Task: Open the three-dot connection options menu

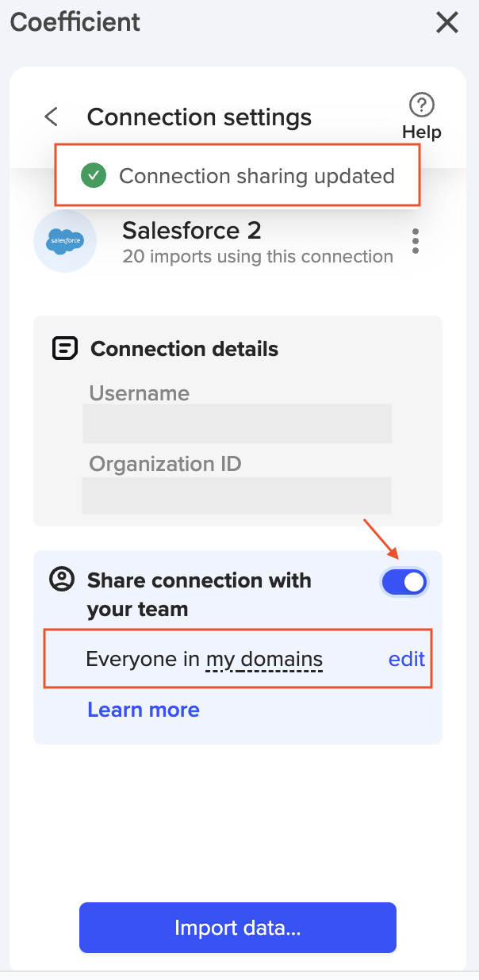Action: point(415,242)
